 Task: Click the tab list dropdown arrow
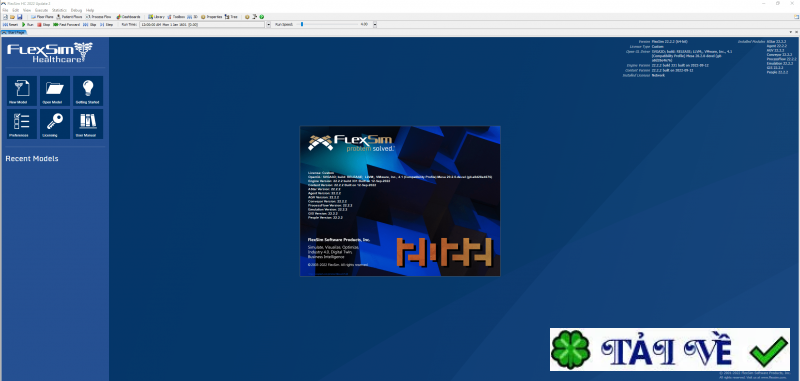click(x=791, y=32)
